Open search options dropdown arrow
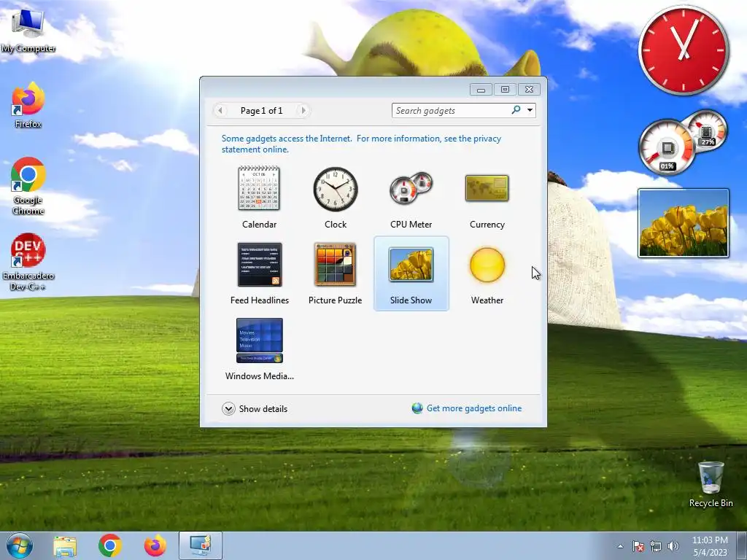The image size is (747, 560). [x=530, y=111]
